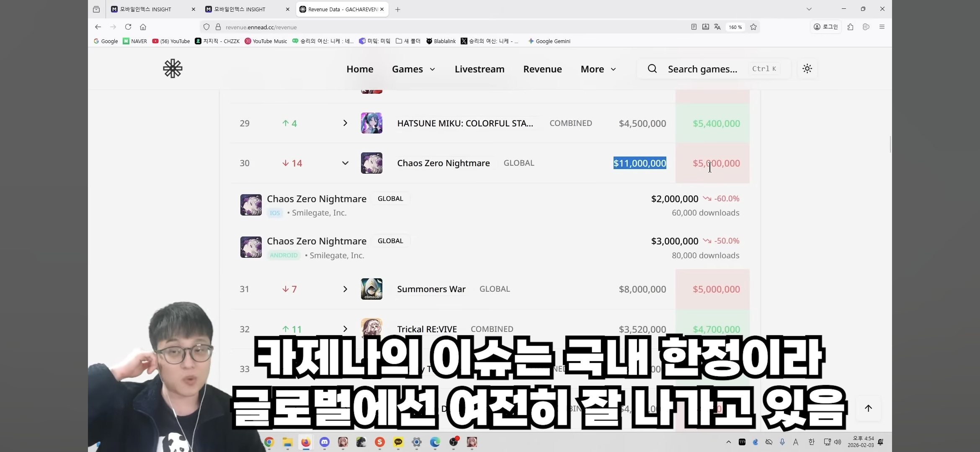Click the scroll-to-top arrow button

[x=868, y=408]
